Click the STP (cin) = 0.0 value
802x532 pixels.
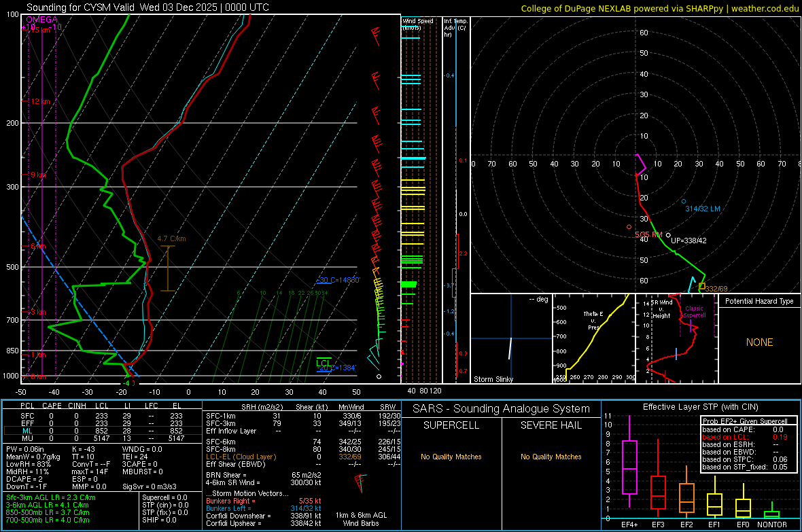[x=165, y=505]
